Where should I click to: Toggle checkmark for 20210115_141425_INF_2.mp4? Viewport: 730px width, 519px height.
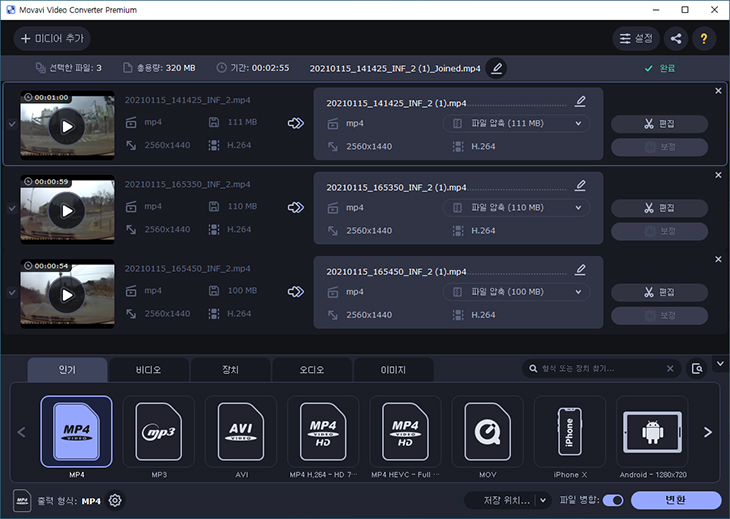(12, 124)
